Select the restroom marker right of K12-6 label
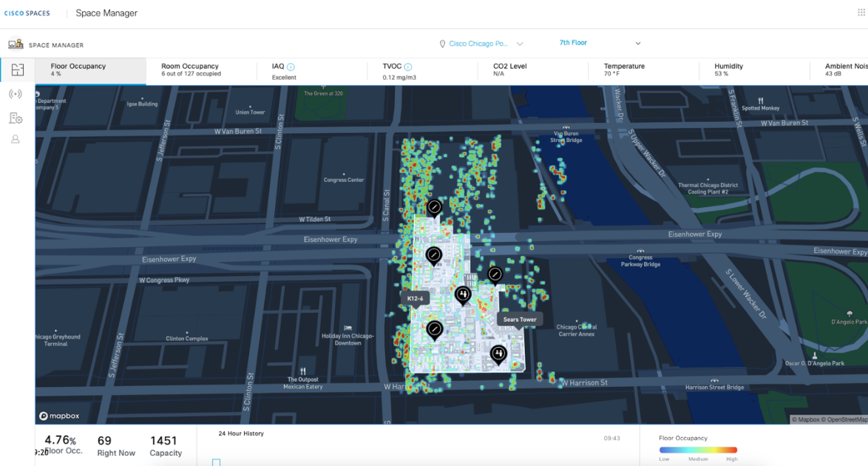 [x=463, y=294]
